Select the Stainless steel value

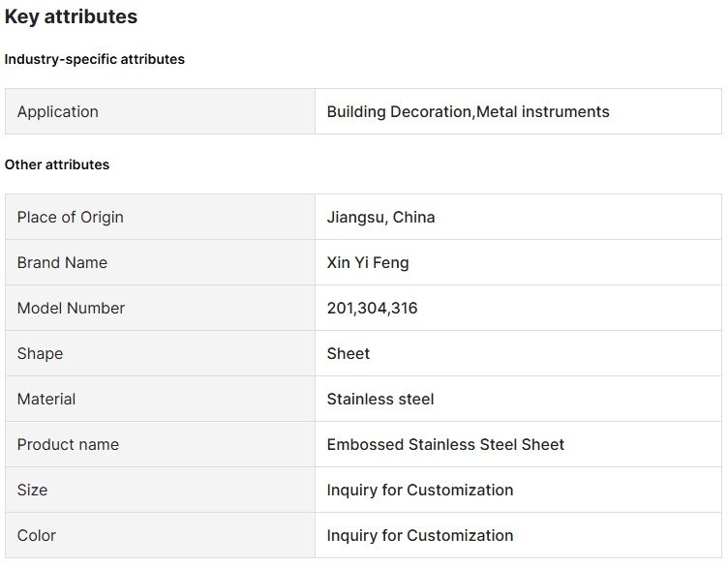[380, 399]
